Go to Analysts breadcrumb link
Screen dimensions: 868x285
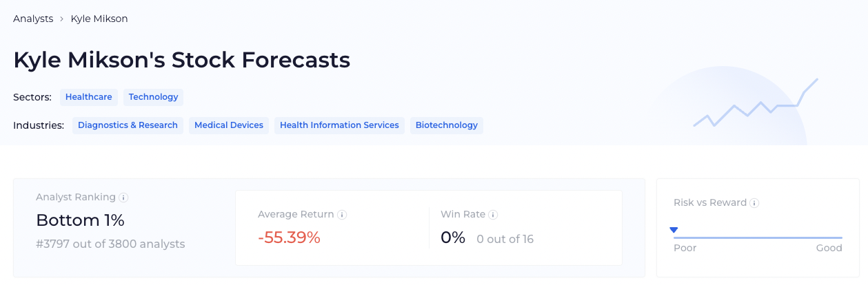(33, 19)
